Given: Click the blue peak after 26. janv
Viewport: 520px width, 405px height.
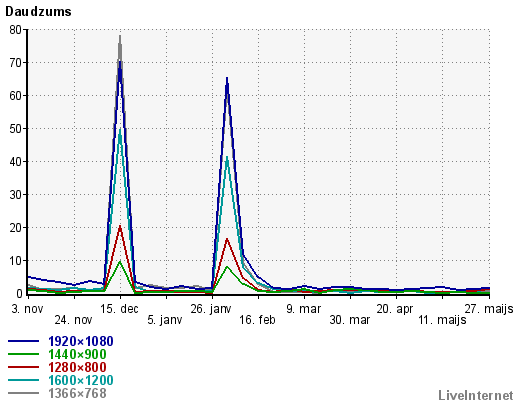Looking at the screenshot, I should pos(227,79).
